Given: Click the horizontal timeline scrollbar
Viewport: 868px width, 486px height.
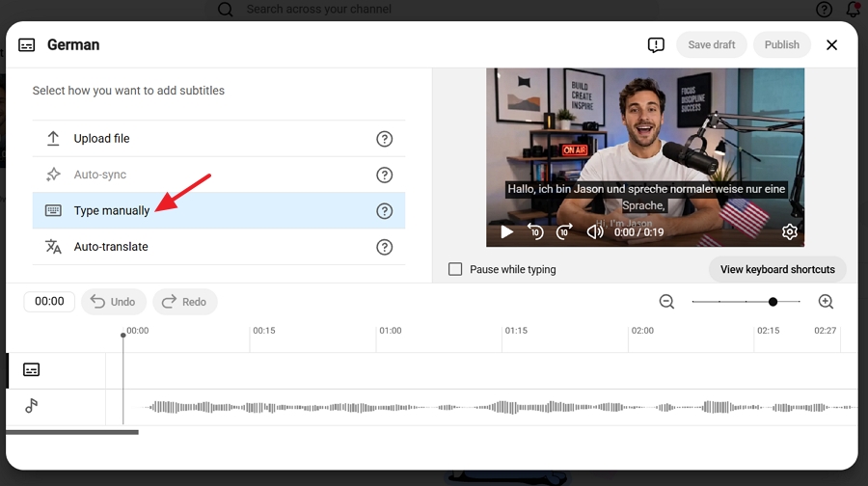Looking at the screenshot, I should 72,432.
